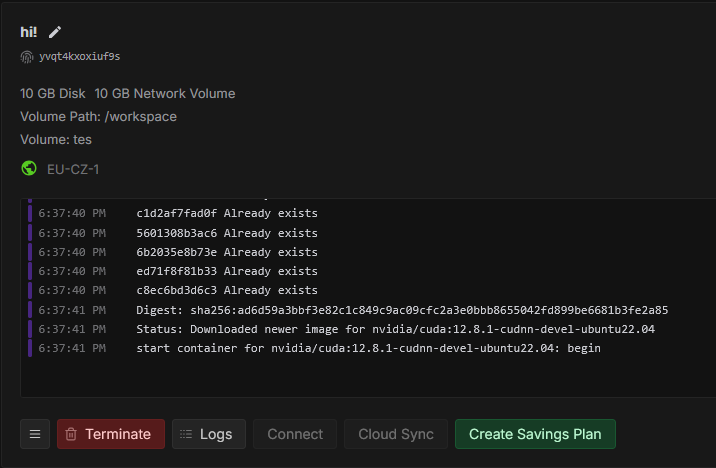Click the pod name hi!
Image resolution: width=716 pixels, height=468 pixels.
click(28, 32)
